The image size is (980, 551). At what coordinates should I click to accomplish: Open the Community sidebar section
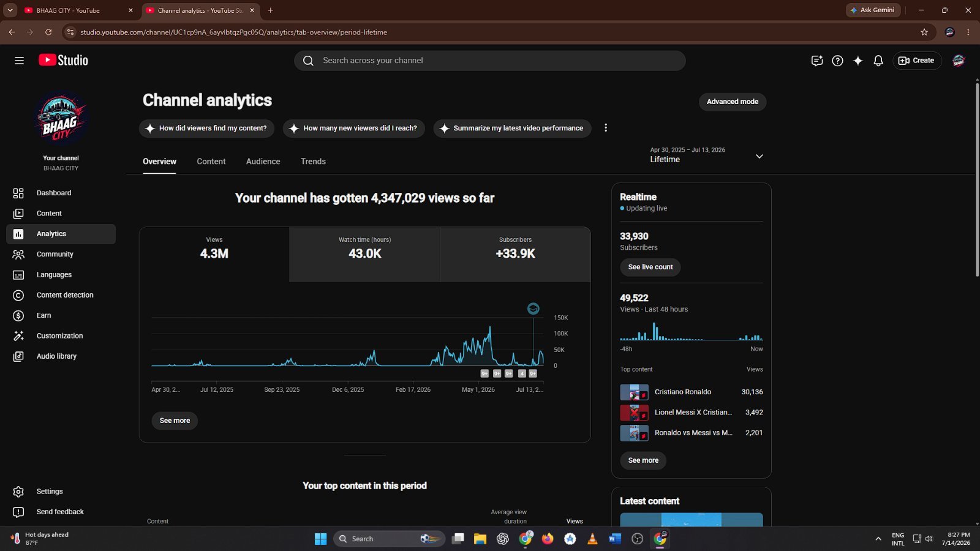pos(61,254)
